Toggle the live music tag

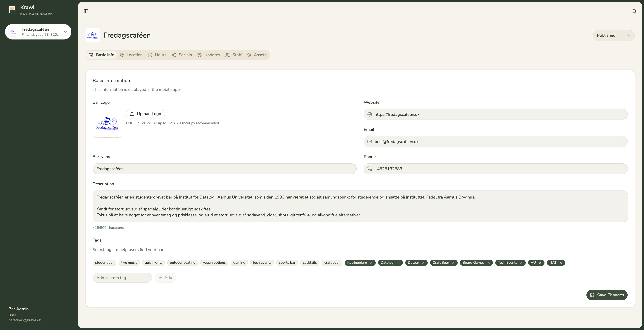pos(129,263)
